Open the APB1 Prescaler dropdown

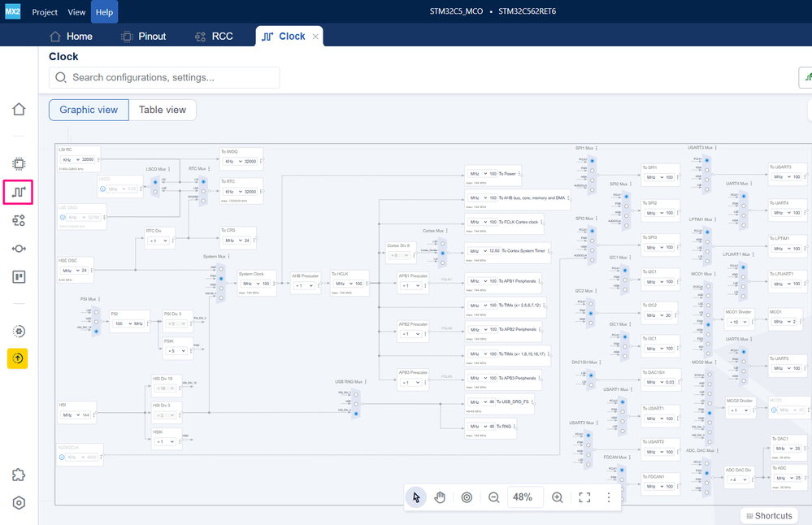411,286
